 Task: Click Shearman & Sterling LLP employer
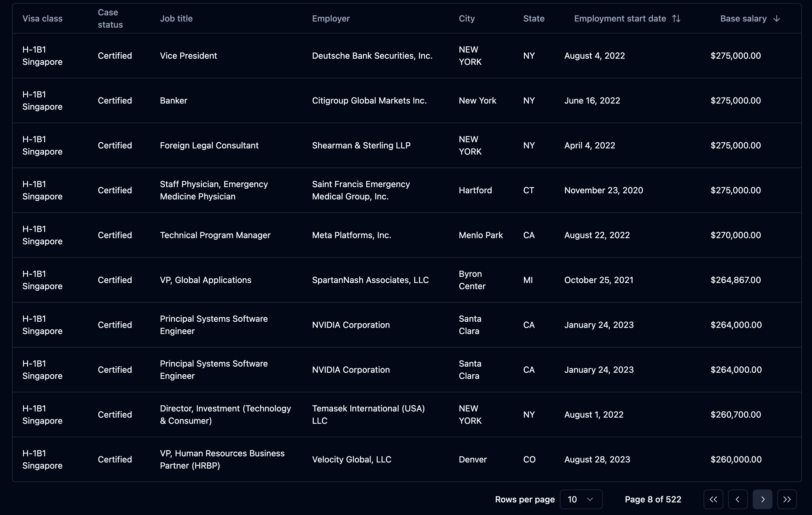pos(361,145)
